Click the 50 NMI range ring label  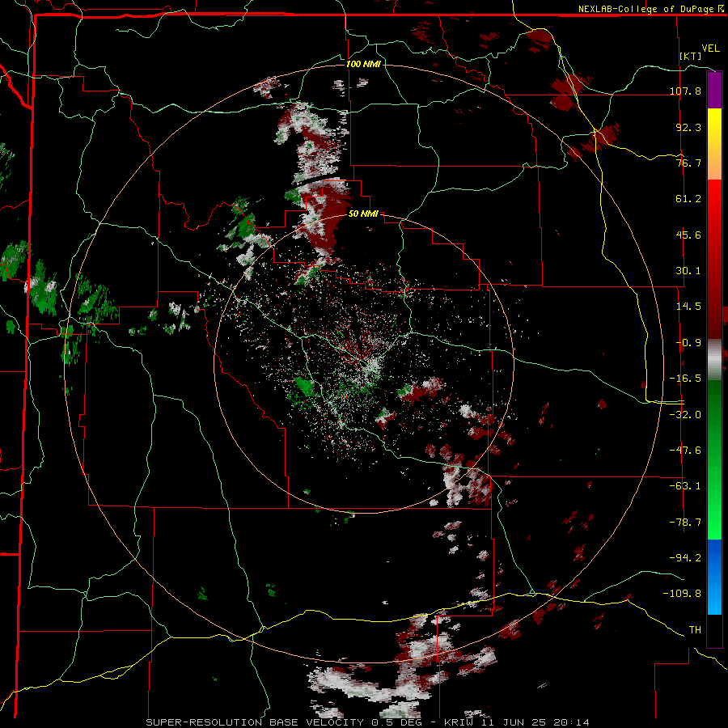click(363, 214)
